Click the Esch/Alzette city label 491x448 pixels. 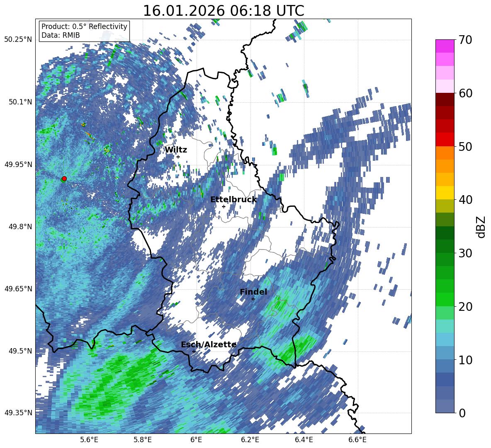pos(209,345)
